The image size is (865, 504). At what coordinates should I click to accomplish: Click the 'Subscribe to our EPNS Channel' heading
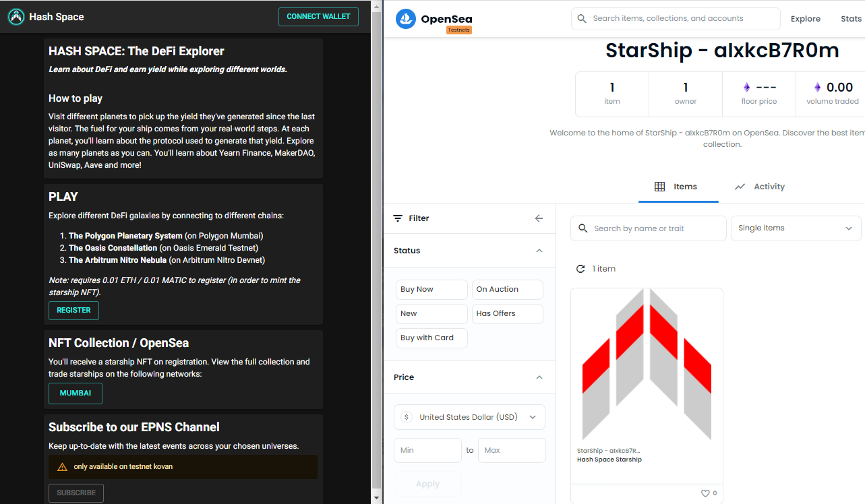point(134,427)
